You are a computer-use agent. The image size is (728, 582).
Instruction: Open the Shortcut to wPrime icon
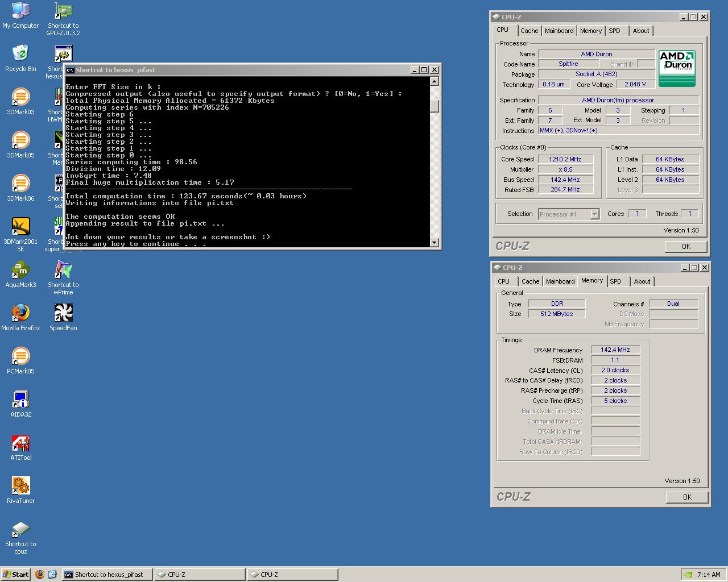point(63,278)
